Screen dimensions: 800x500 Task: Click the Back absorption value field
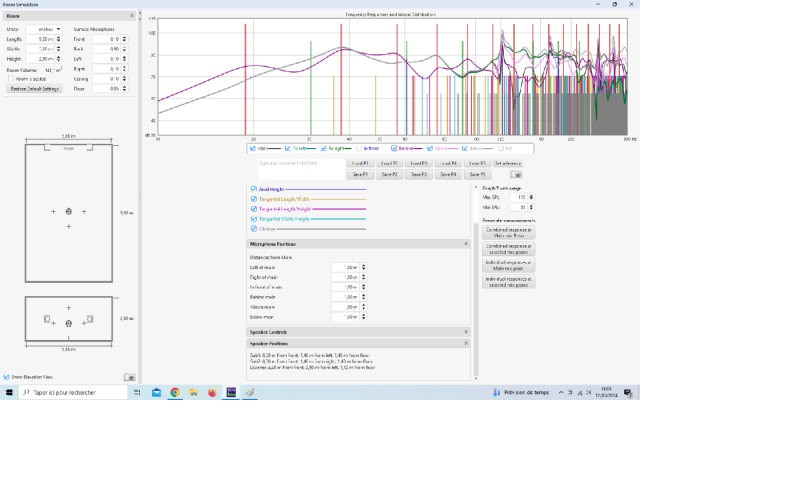point(107,49)
